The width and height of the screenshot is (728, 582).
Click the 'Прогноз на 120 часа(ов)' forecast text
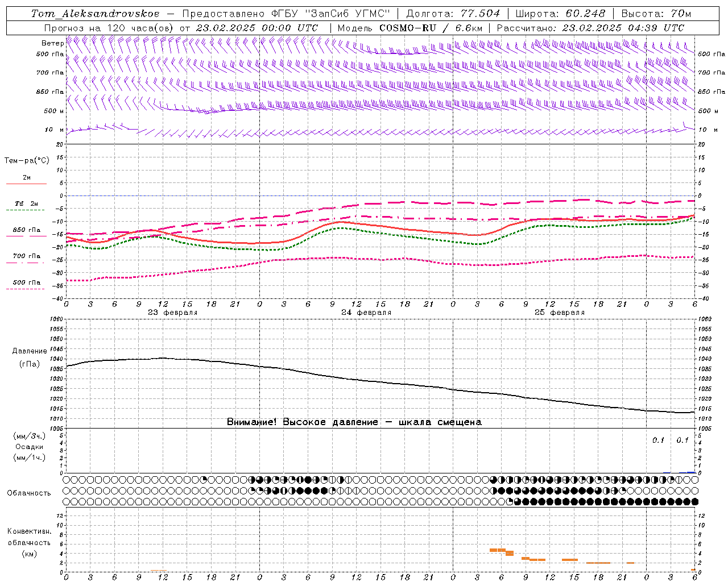coord(110,28)
